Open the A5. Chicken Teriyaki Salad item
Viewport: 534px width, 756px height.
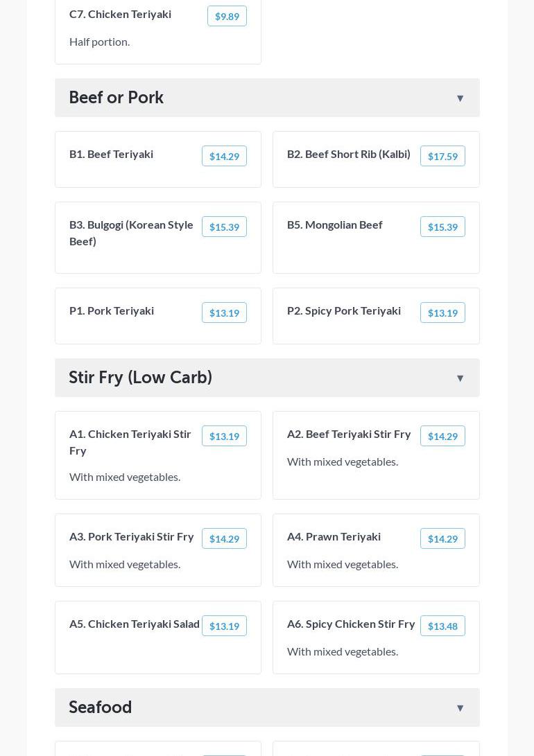click(135, 624)
